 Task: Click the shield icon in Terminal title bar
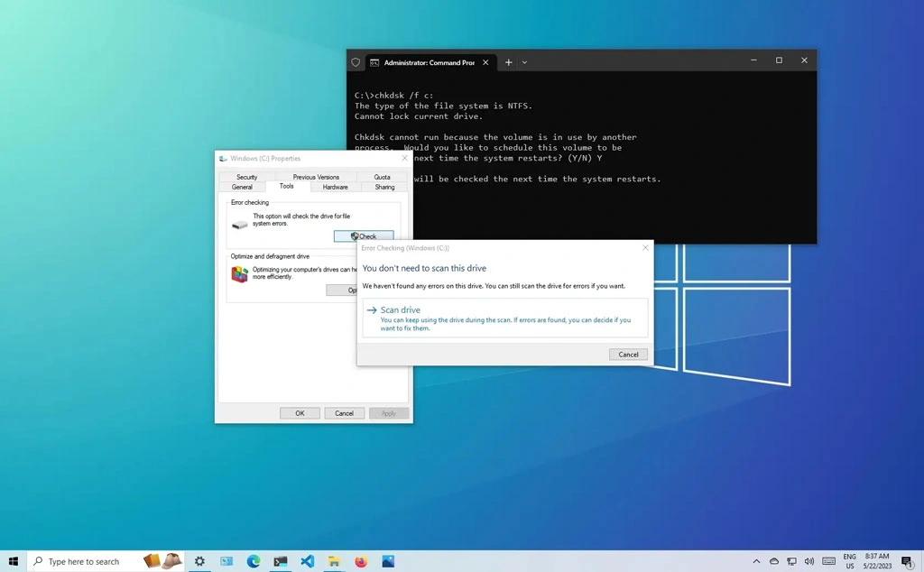[355, 61]
